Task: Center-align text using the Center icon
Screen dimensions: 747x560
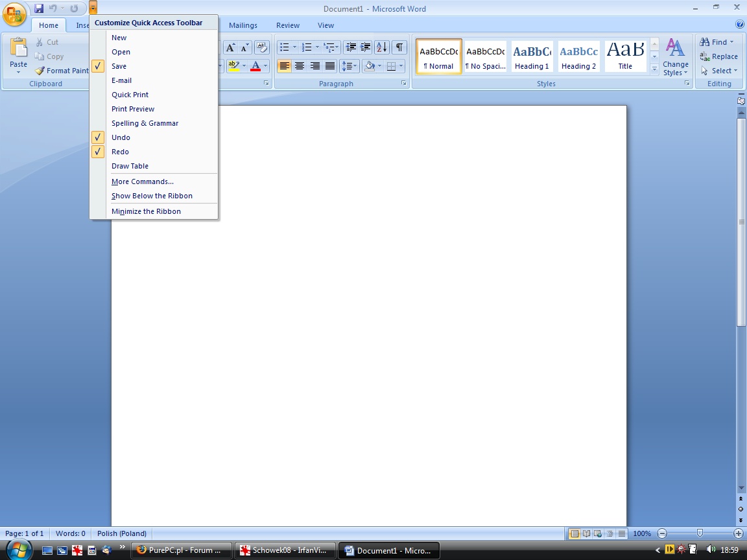Action: (x=300, y=66)
